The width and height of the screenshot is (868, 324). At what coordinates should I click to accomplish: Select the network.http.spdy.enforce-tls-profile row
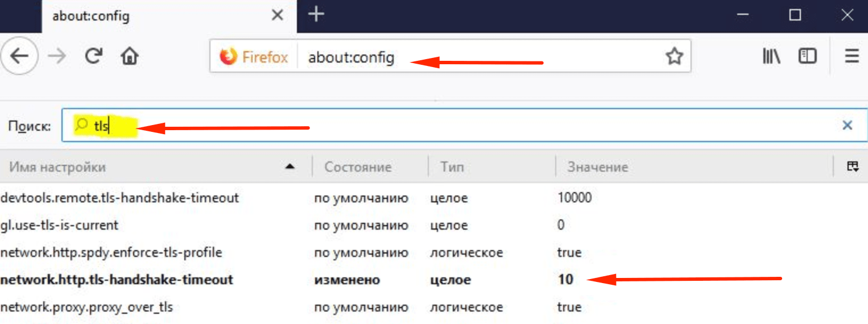click(x=111, y=252)
